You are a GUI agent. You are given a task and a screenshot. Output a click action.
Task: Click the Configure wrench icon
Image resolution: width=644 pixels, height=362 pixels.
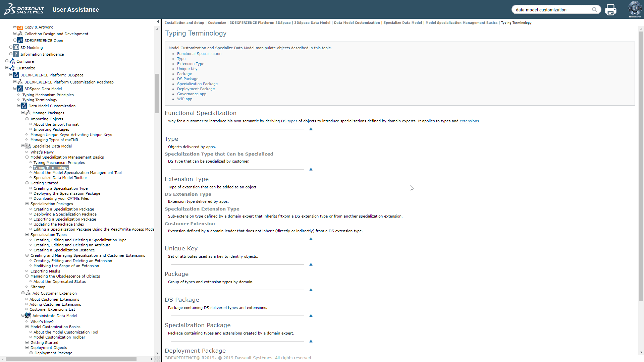[x=12, y=61]
